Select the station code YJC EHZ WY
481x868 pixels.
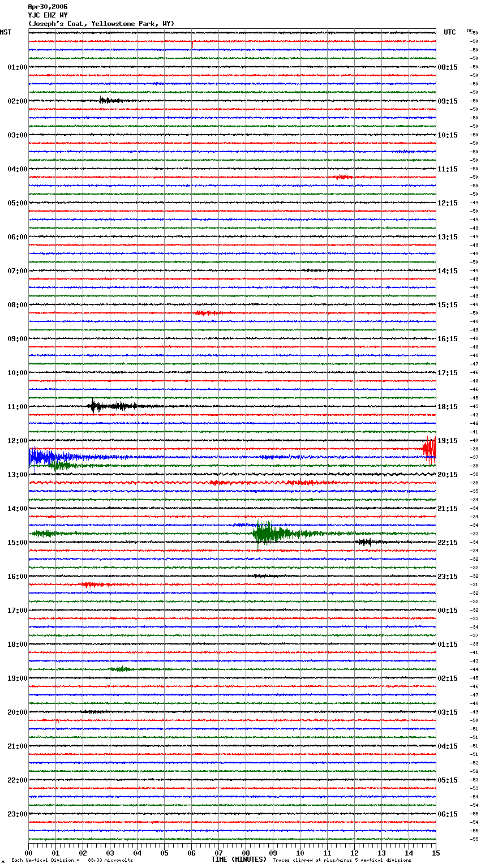[48, 15]
